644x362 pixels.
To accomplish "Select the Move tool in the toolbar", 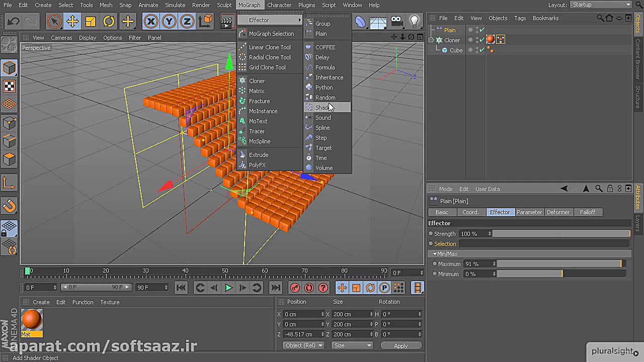I will pyautogui.click(x=72, y=21).
